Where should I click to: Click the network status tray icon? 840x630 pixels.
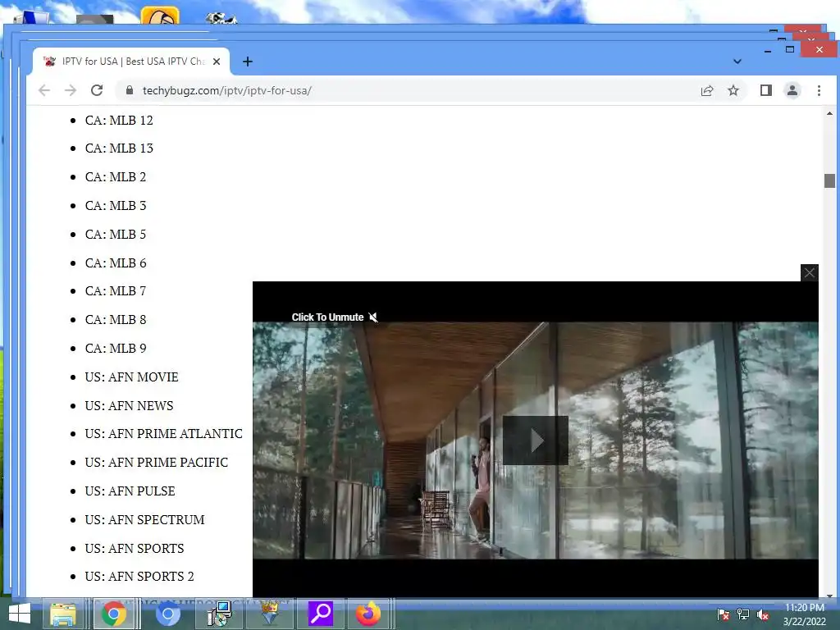pos(743,614)
